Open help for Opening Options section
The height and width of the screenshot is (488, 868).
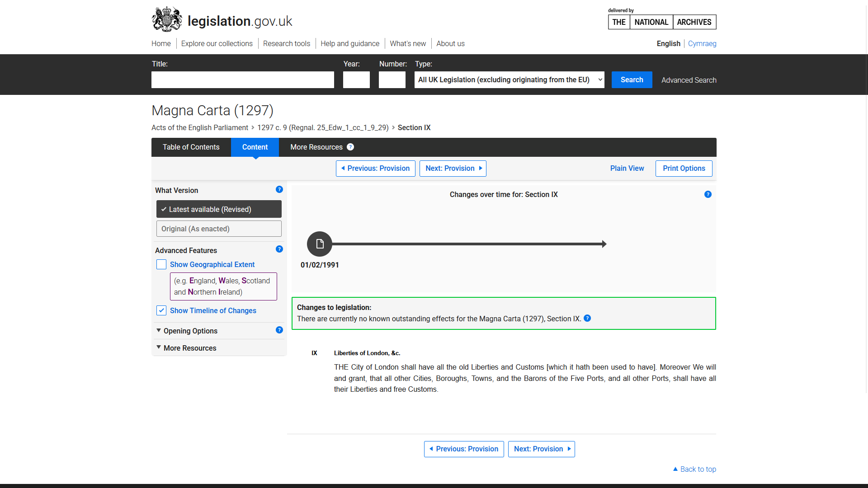(279, 330)
